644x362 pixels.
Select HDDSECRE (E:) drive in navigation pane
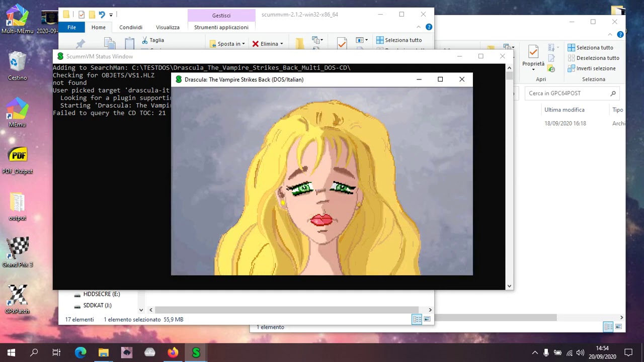(x=101, y=294)
